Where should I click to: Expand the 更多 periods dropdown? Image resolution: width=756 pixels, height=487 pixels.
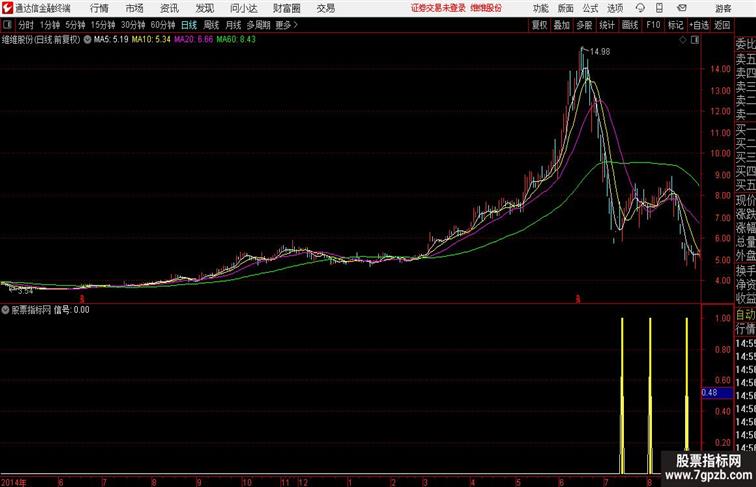coord(287,25)
